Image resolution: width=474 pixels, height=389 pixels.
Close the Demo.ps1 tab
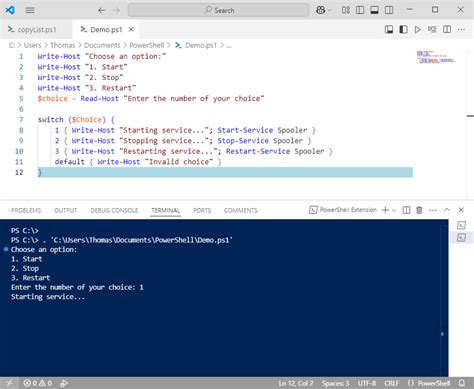tap(131, 29)
